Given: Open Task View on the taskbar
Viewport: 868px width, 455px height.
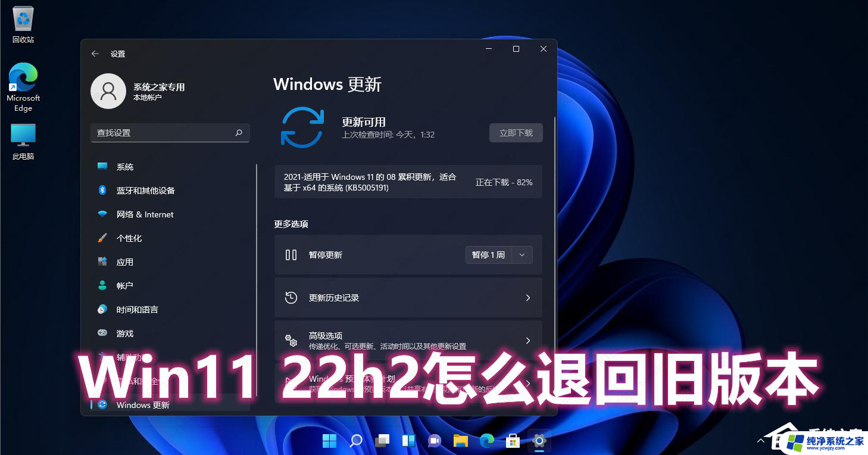Looking at the screenshot, I should pos(382,441).
